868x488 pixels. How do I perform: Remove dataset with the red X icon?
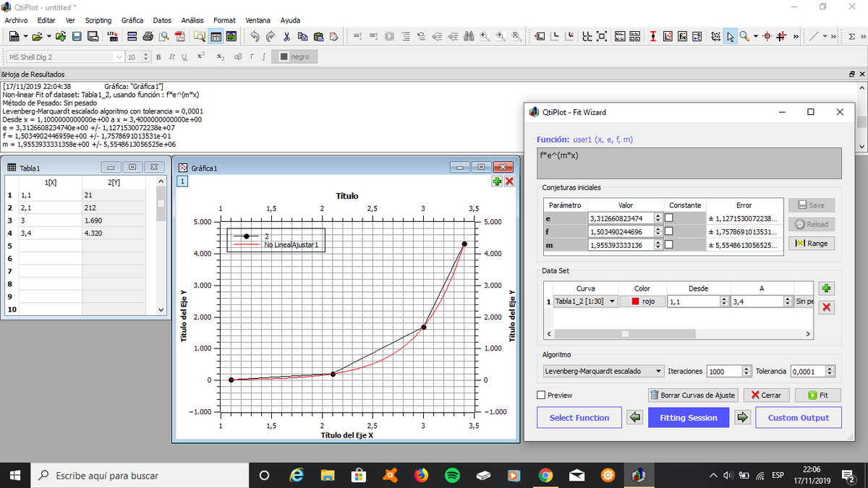[827, 307]
